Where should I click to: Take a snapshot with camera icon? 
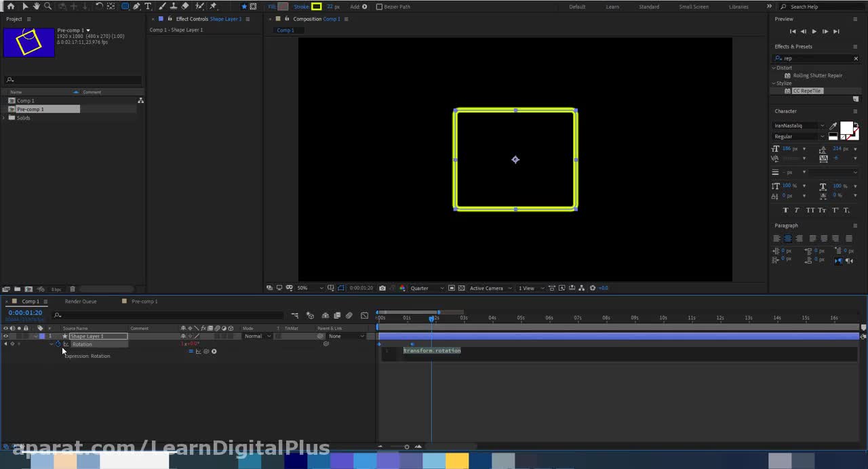click(382, 288)
